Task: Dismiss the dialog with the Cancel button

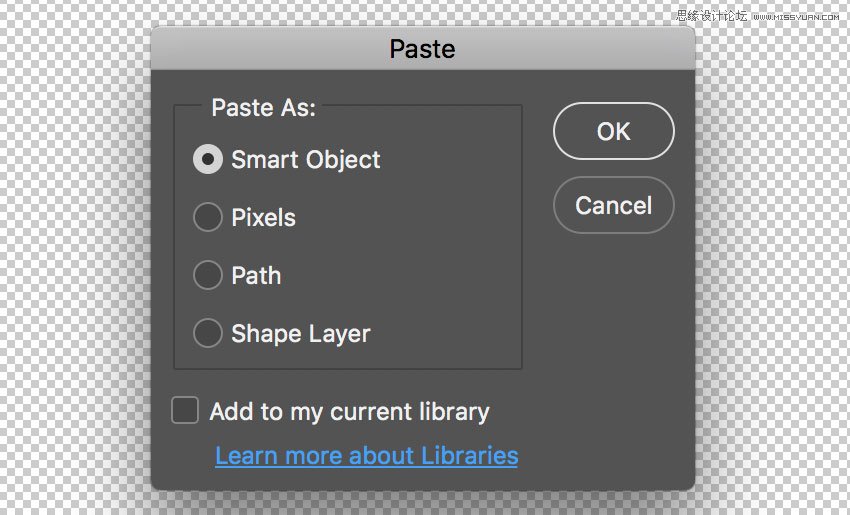Action: (613, 206)
